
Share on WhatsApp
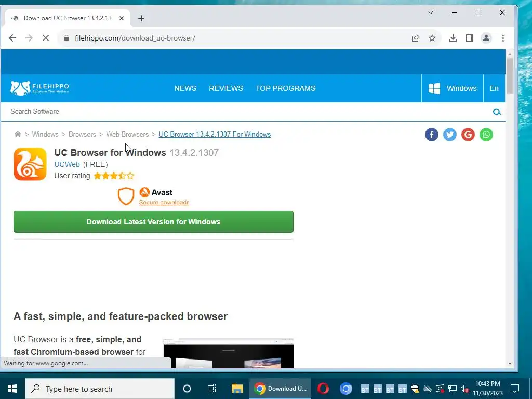tap(486, 135)
